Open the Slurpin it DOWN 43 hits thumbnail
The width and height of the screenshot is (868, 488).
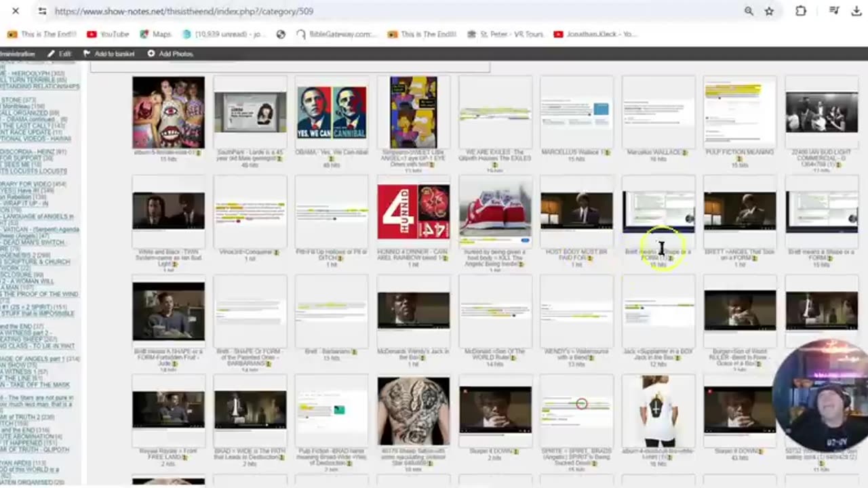(740, 410)
